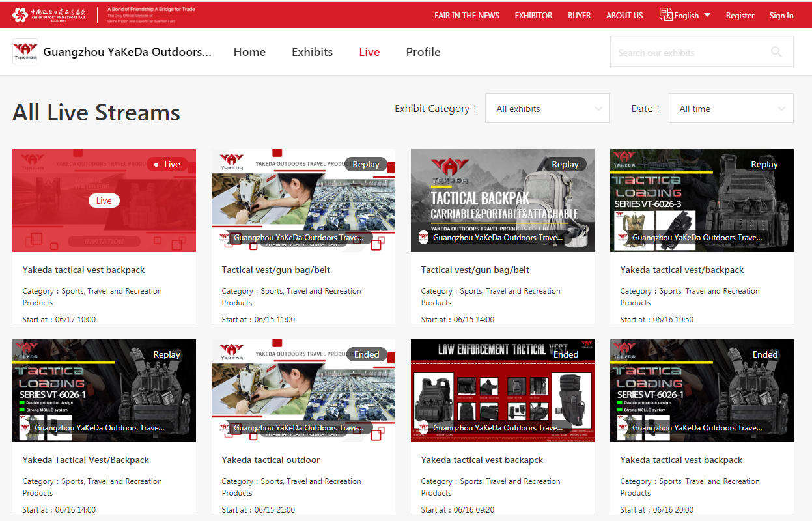Image resolution: width=812 pixels, height=521 pixels.
Task: Open the Yakeda tactical vest backapck stream title
Action: (x=483, y=460)
